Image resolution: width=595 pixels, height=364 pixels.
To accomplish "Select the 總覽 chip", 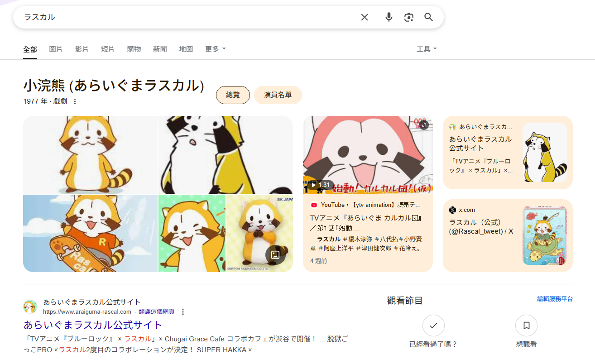I will click(233, 95).
